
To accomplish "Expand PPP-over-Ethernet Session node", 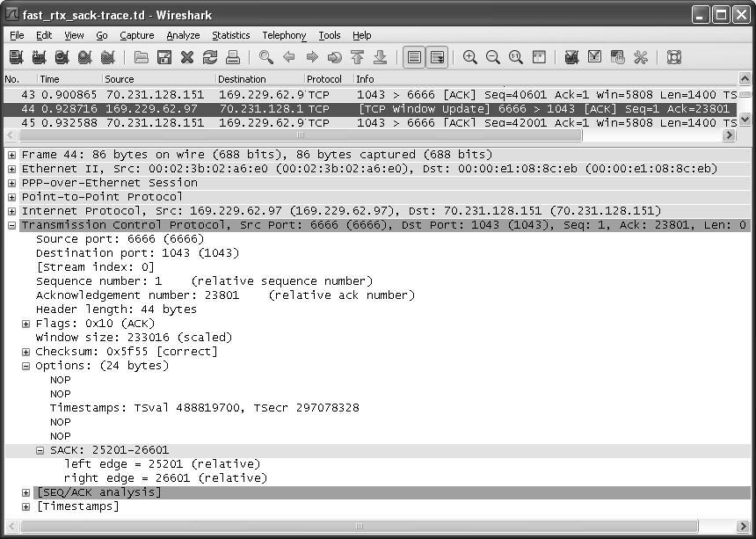I will click(x=11, y=183).
